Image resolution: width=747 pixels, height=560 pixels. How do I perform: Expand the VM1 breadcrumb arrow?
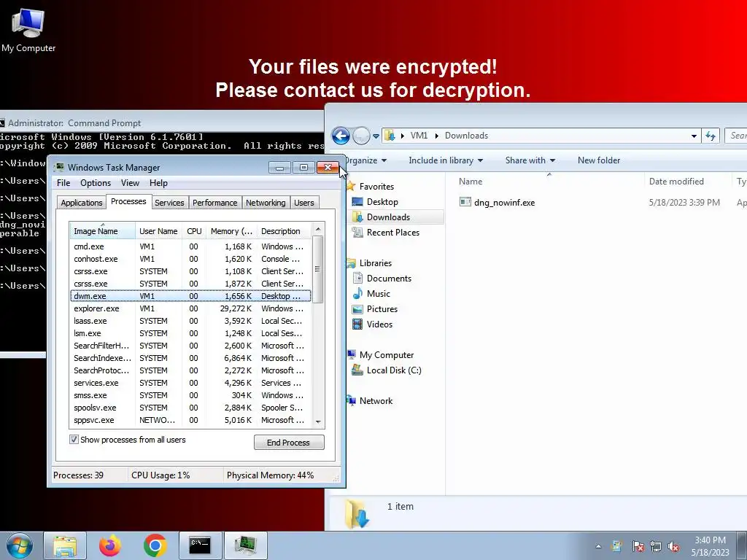[436, 136]
